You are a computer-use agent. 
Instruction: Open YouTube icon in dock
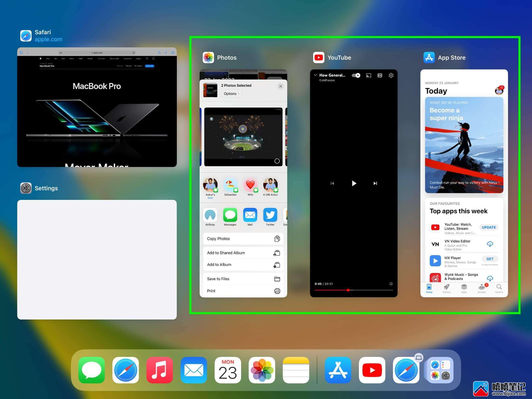tap(372, 370)
